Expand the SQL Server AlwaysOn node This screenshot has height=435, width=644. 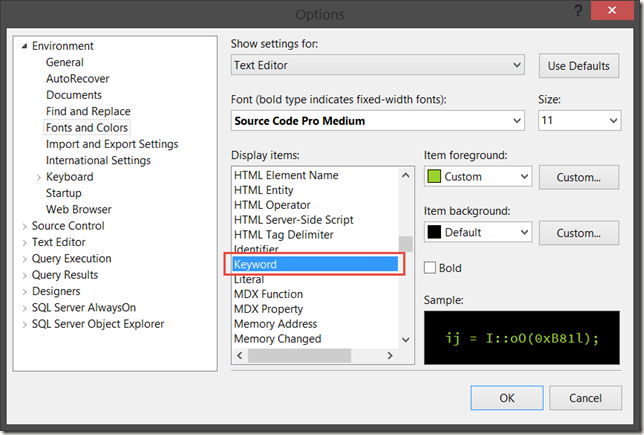25,308
